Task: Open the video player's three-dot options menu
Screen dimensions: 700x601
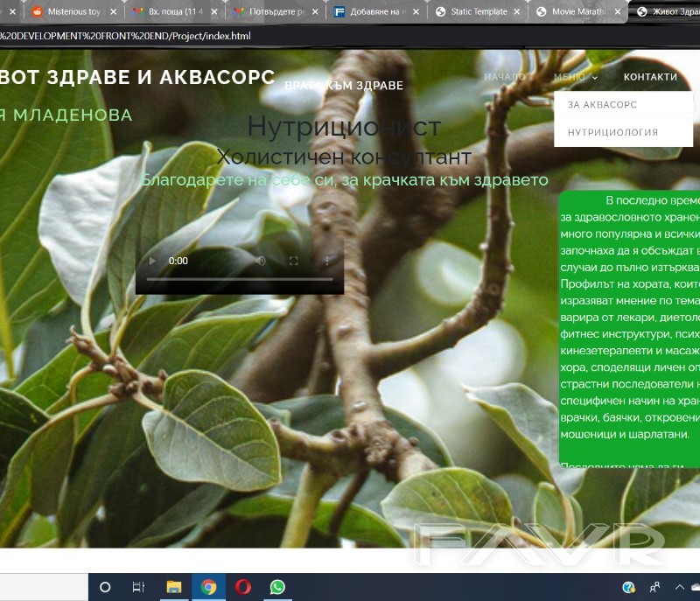Action: [x=327, y=261]
